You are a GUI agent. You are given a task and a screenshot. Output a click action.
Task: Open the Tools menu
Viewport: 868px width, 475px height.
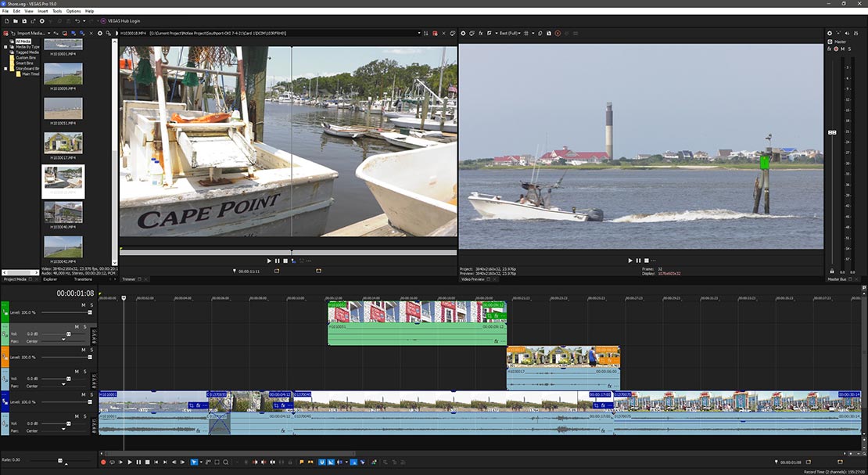[x=57, y=11]
